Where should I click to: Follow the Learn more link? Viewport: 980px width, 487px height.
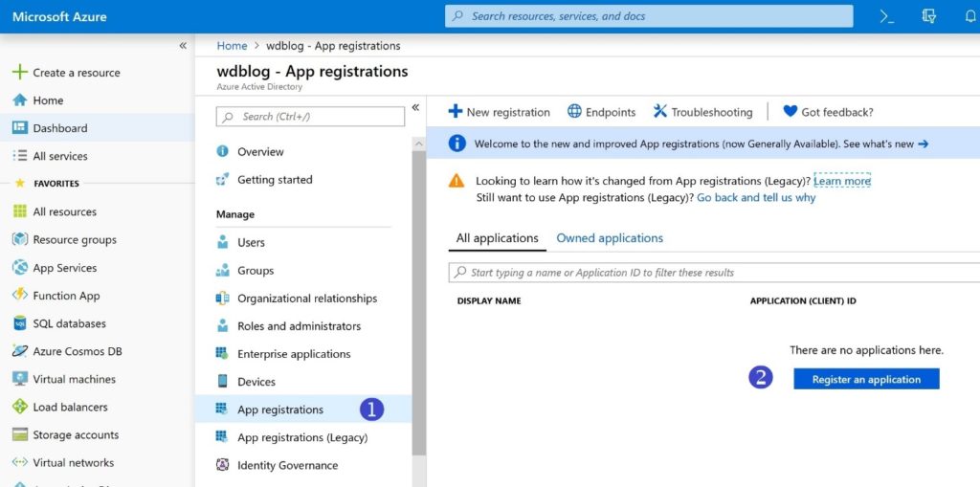842,181
